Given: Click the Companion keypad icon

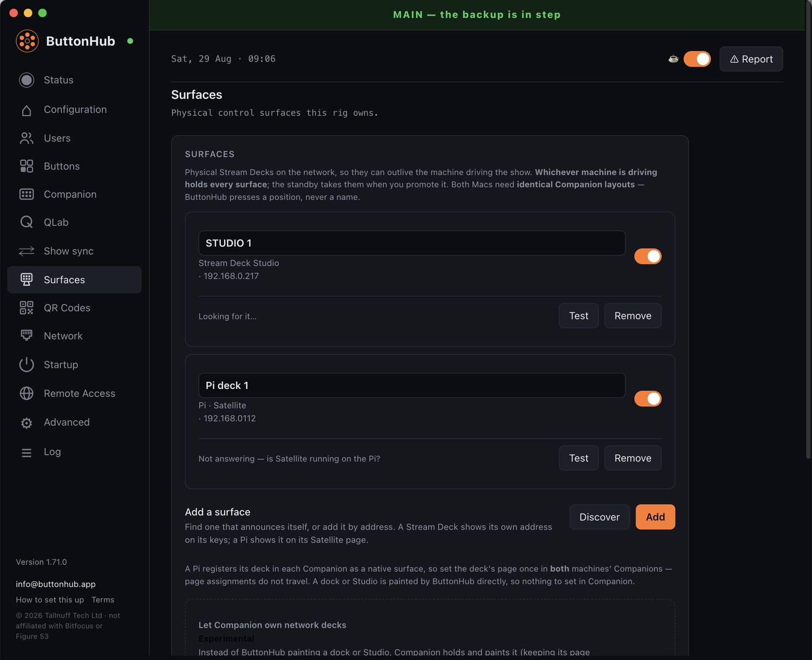Looking at the screenshot, I should 27,194.
